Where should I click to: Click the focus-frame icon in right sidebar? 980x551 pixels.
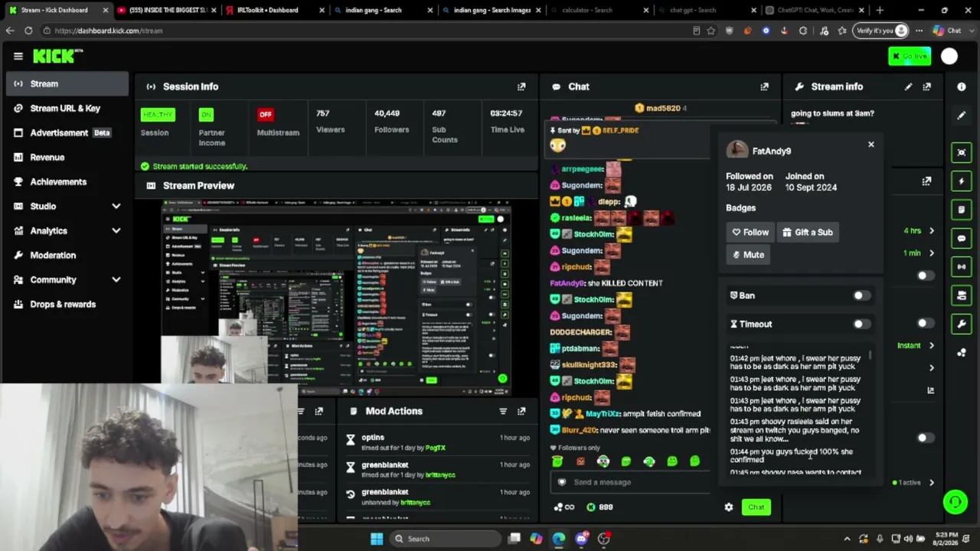click(x=962, y=152)
